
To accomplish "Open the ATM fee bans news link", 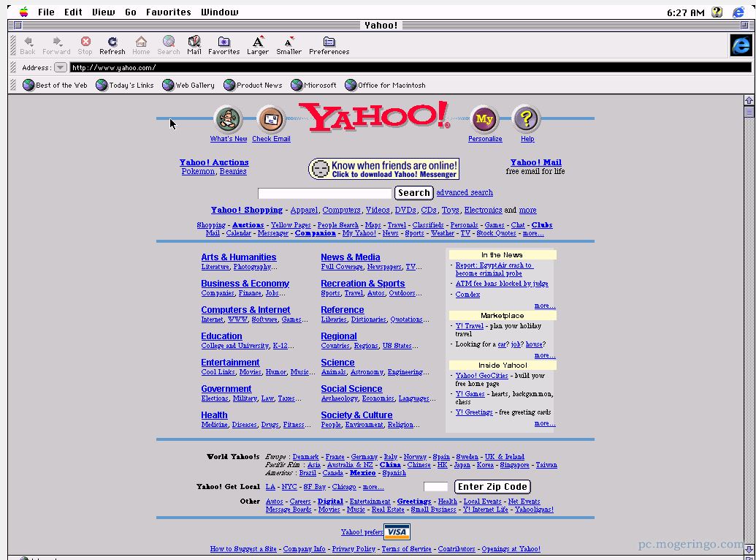I will tap(502, 284).
